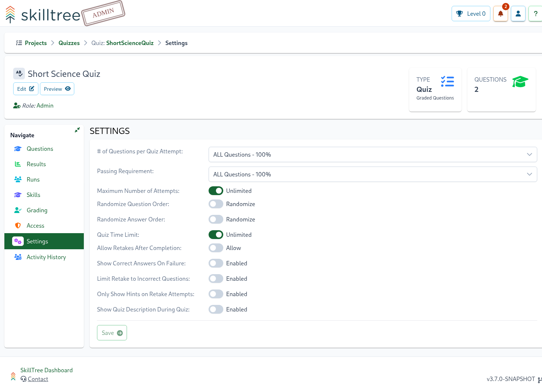Open the notifications bell
542x392 pixels.
tap(501, 14)
